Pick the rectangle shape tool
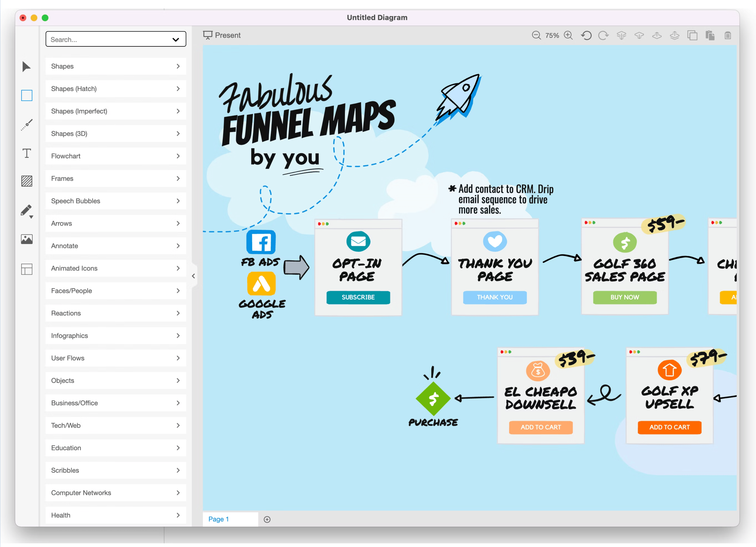The image size is (756, 547). [x=26, y=96]
